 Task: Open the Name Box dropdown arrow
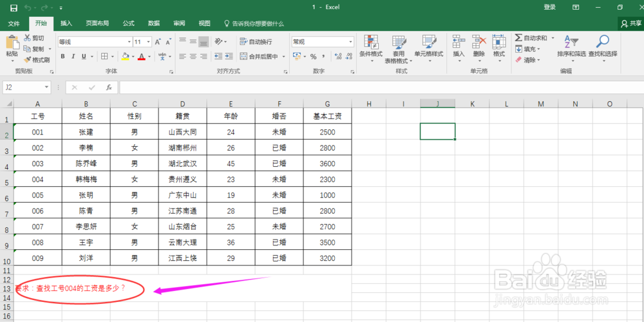47,88
